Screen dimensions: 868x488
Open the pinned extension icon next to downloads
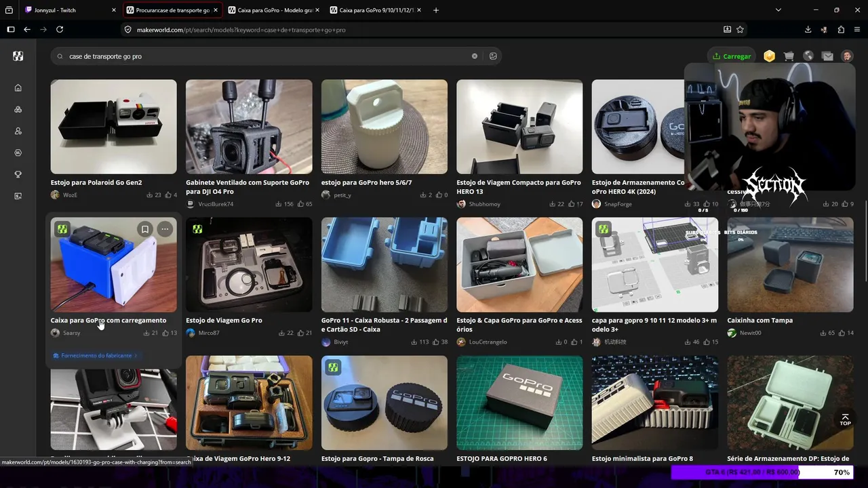point(824,30)
